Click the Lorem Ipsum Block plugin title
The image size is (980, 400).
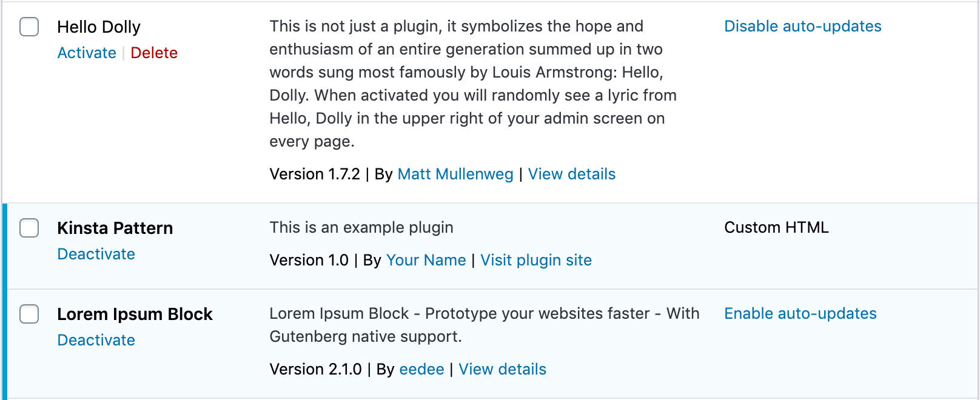135,314
